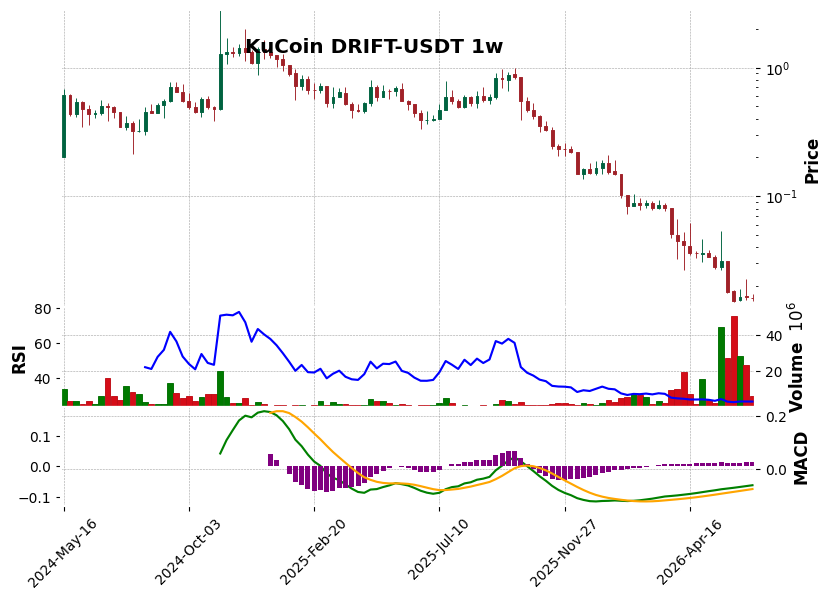Click the RSI line peak near 80
831x600 pixels.
(x=238, y=312)
